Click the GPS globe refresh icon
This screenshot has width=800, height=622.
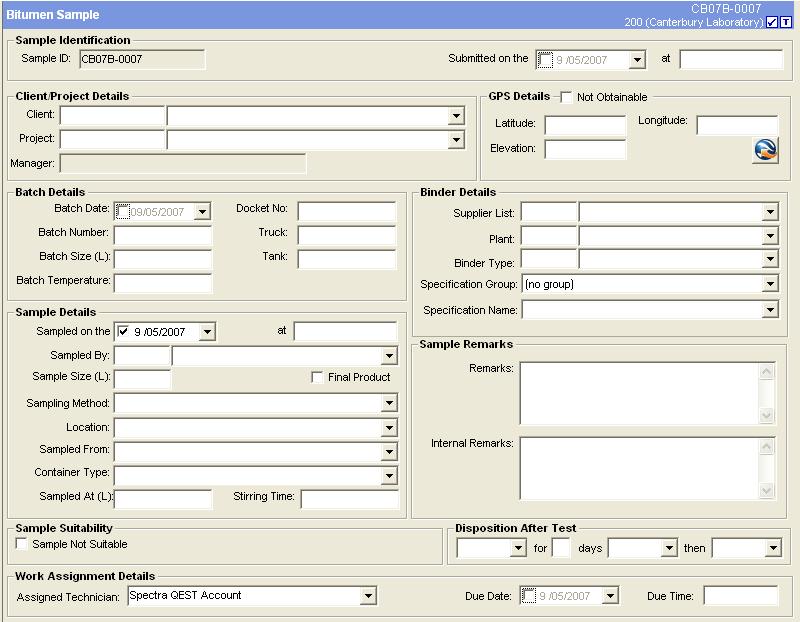click(765, 151)
